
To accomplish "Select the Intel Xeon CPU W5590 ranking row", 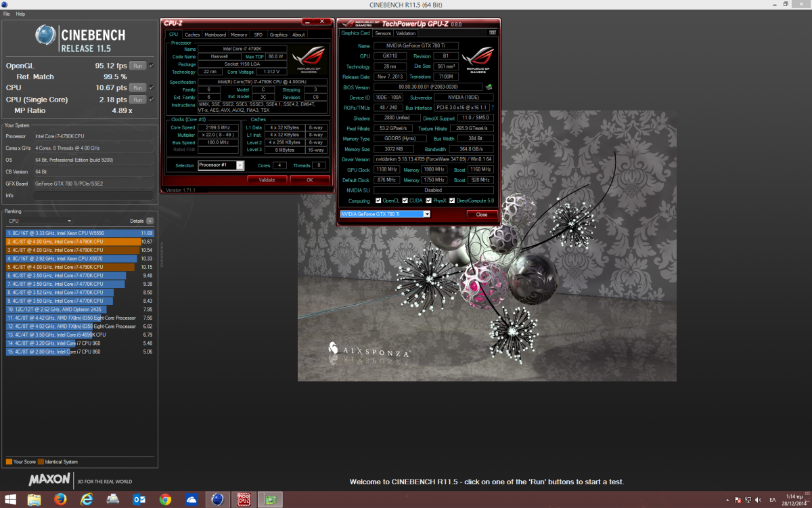I will coord(80,233).
